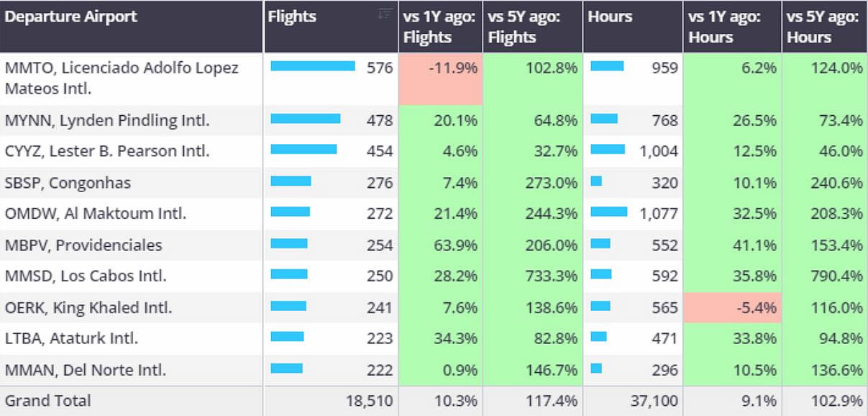868x416 pixels.
Task: Select the 733.3% cell for Los Cabos
Action: point(531,276)
